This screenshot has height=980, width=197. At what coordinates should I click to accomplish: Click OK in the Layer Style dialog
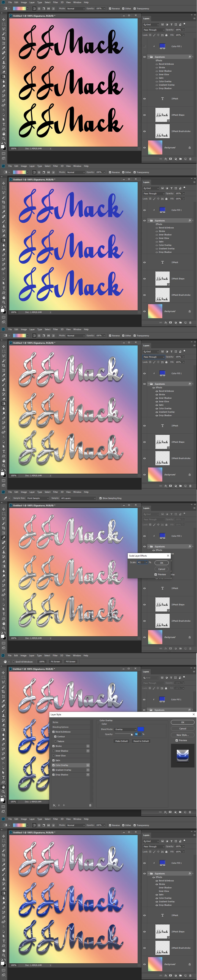click(183, 722)
